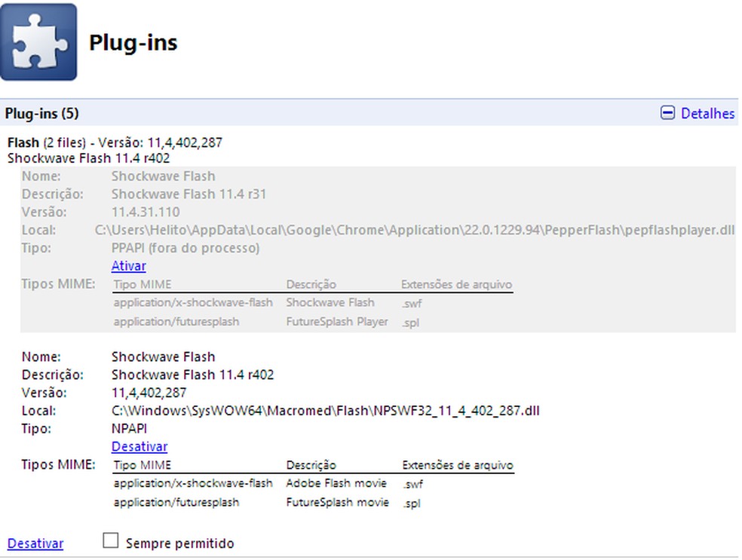Click the Adobe Flash movie description
The image size is (742, 560).
pos(336,483)
